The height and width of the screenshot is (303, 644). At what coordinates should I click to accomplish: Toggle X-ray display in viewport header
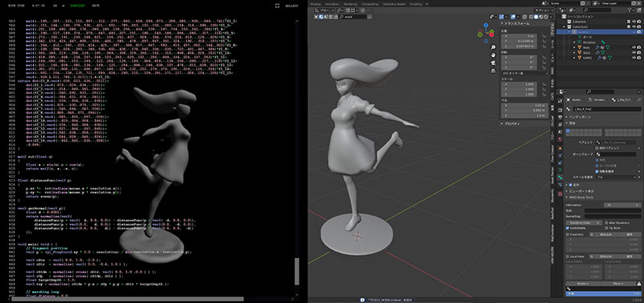pyautogui.click(x=525, y=17)
